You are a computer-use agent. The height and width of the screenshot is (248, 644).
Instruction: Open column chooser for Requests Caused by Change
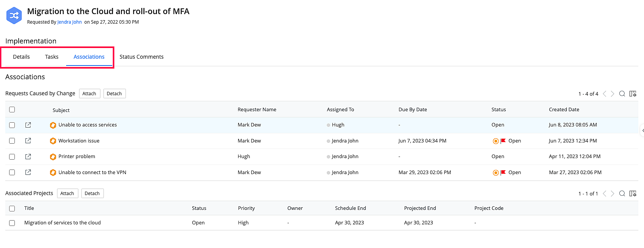[x=633, y=94]
